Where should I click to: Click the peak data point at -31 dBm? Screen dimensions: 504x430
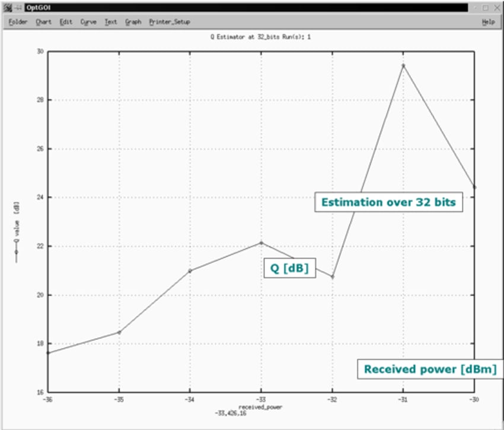[403, 65]
